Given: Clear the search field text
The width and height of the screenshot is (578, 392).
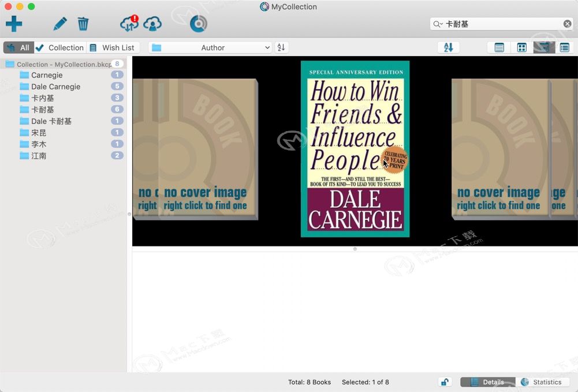Looking at the screenshot, I should pos(567,24).
